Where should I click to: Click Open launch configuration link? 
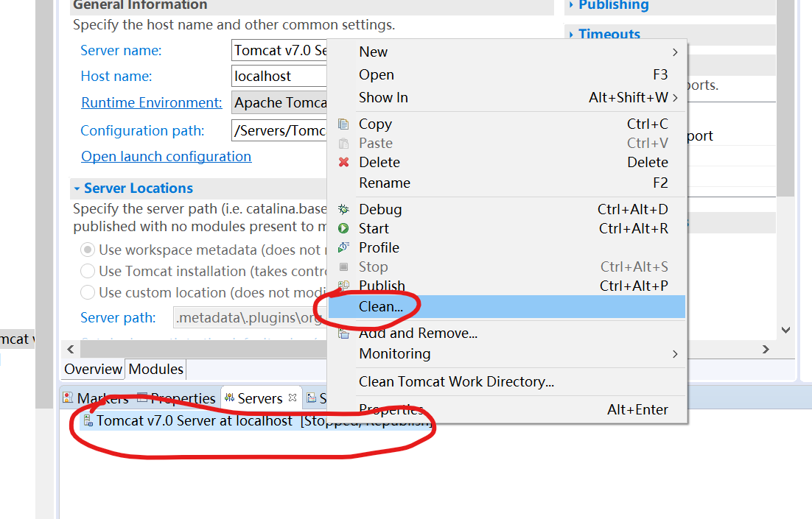[167, 156]
